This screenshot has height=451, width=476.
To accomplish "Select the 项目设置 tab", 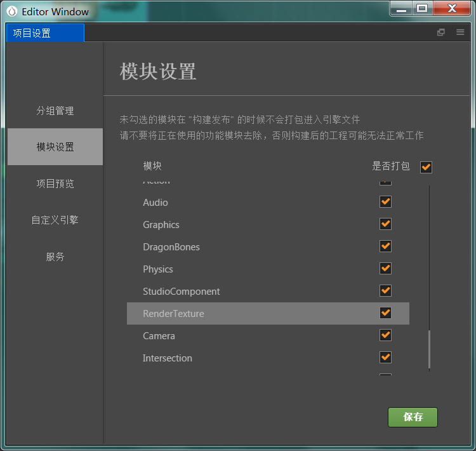I will (x=45, y=33).
